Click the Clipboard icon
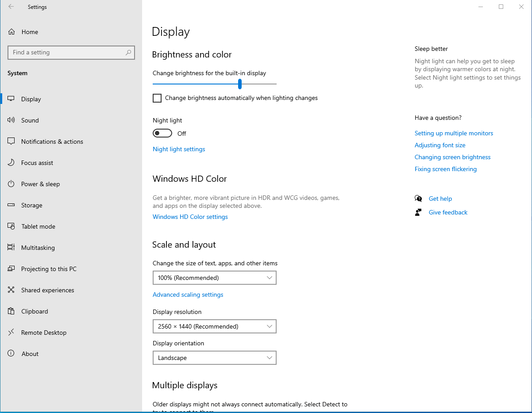 (x=12, y=311)
